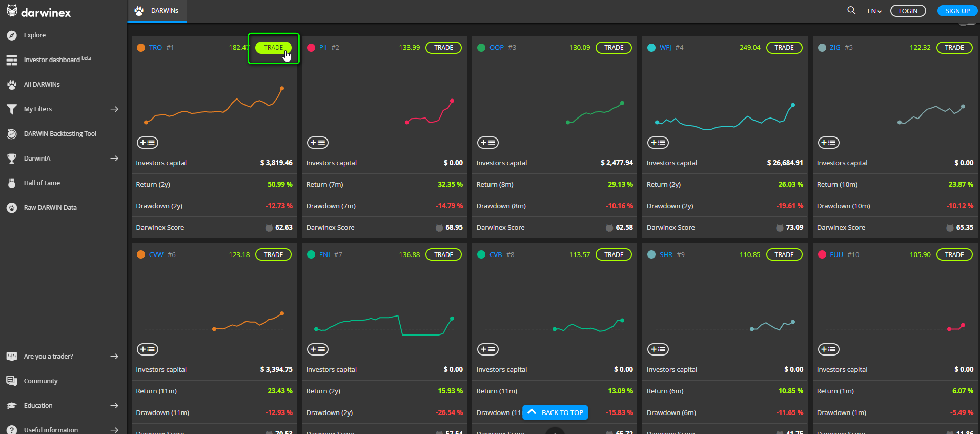The image size is (980, 434).
Task: Open All DARWINs menu item
Action: (x=42, y=85)
